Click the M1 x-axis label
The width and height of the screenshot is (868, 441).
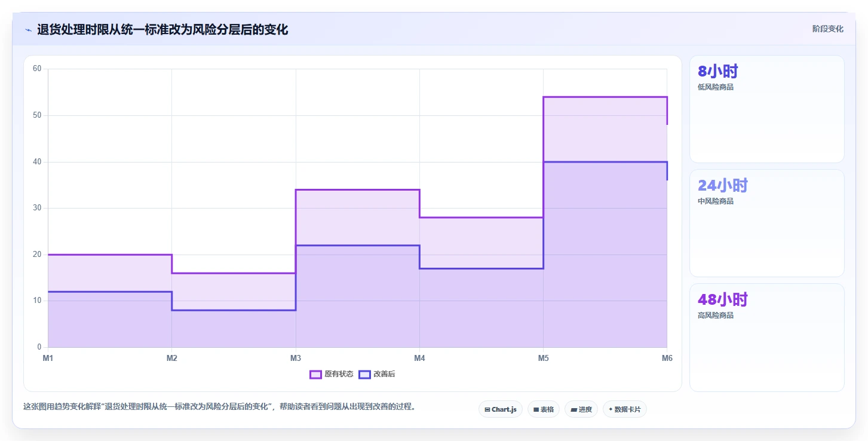(x=48, y=358)
